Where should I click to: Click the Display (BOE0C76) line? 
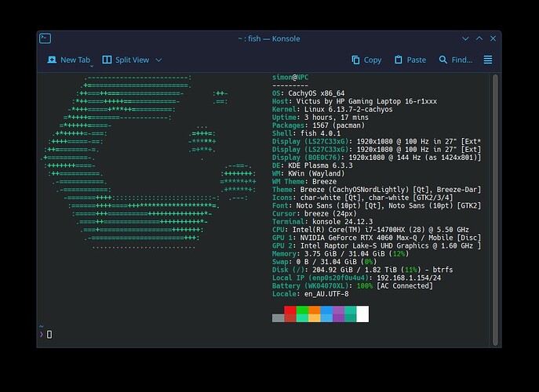[x=377, y=158]
